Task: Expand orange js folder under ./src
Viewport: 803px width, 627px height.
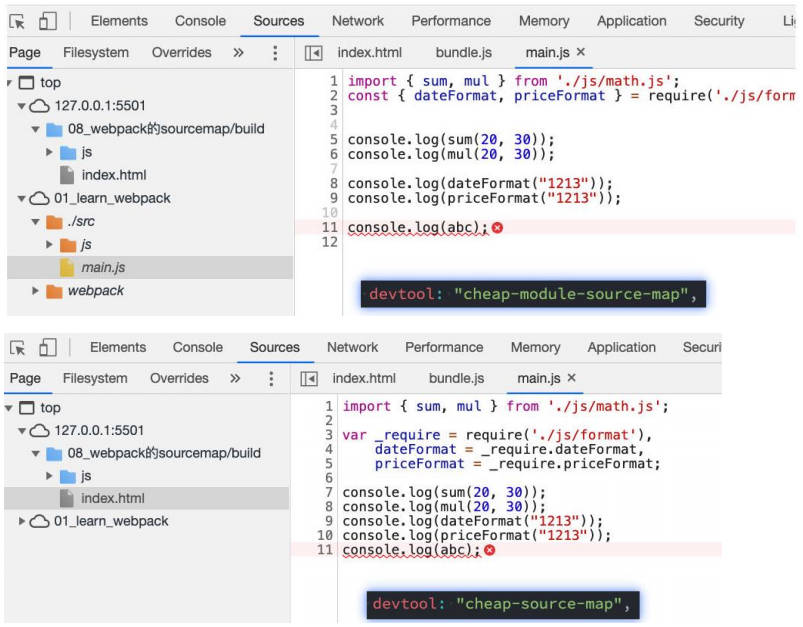Action: [x=49, y=245]
